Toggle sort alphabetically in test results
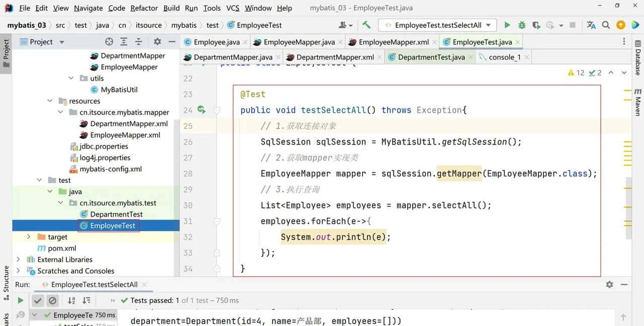 point(71,301)
